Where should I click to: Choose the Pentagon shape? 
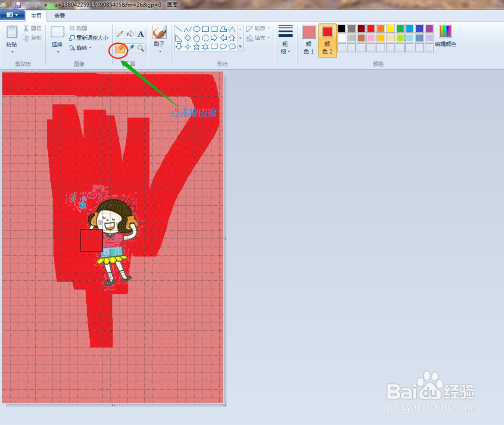197,38
